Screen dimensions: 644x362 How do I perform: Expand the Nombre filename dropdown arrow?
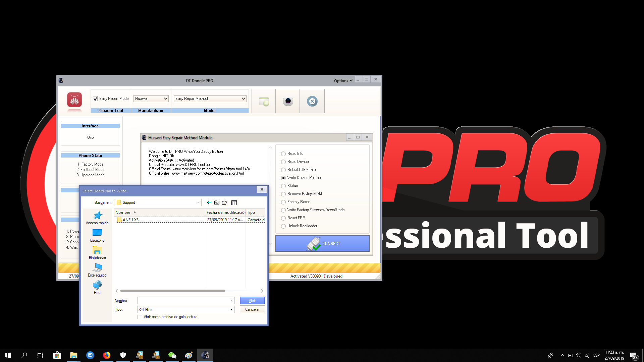(x=231, y=301)
